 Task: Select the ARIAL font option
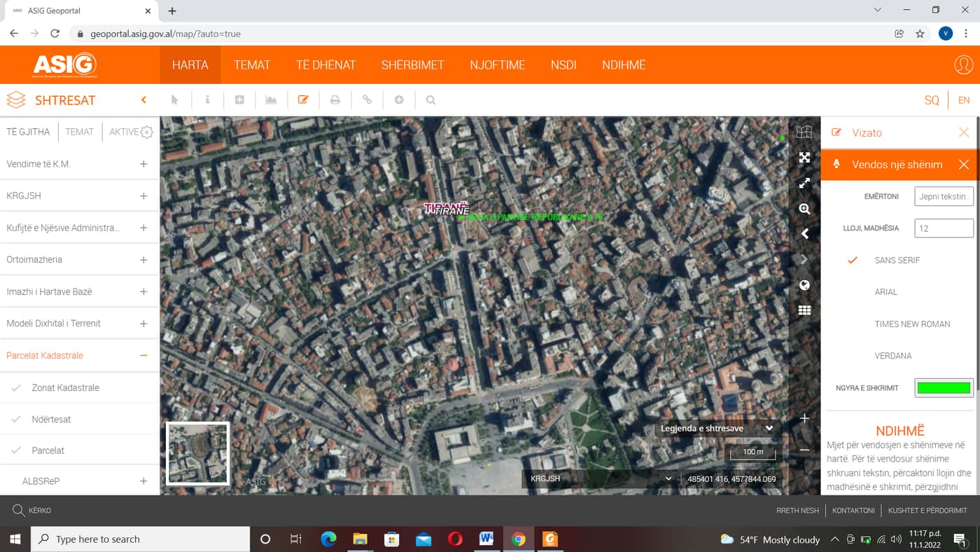click(885, 291)
